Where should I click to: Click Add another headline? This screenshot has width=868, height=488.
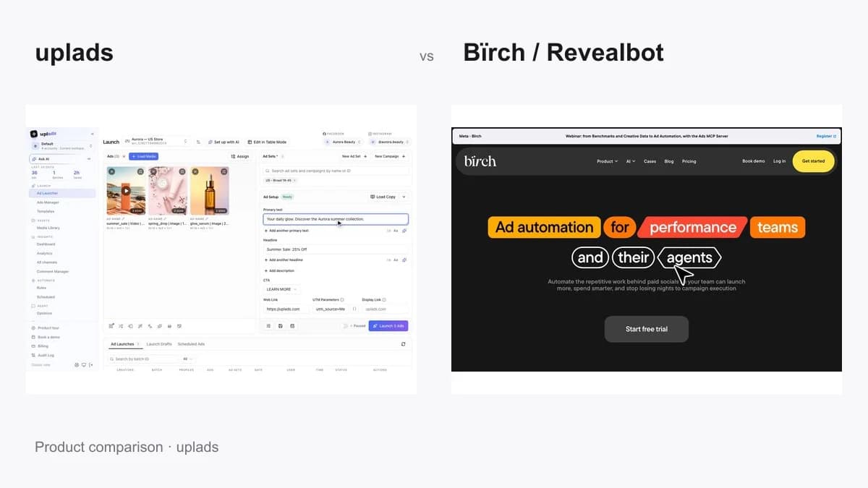284,260
